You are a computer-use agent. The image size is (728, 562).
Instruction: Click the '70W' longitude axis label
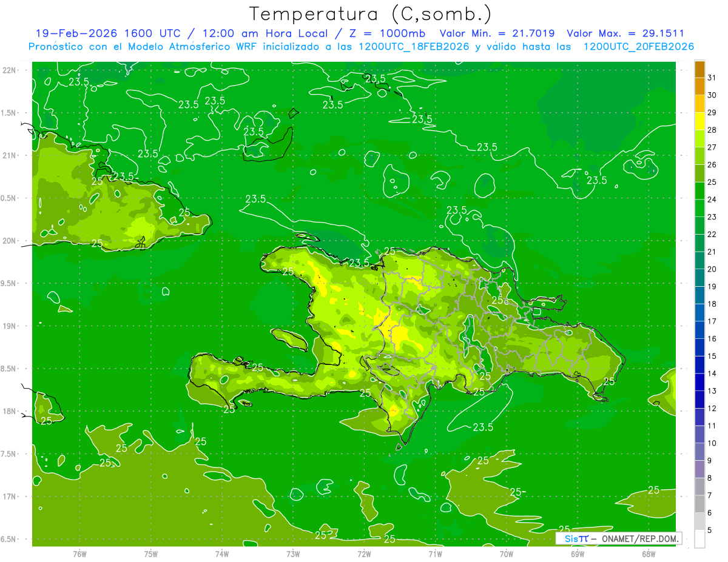507,554
